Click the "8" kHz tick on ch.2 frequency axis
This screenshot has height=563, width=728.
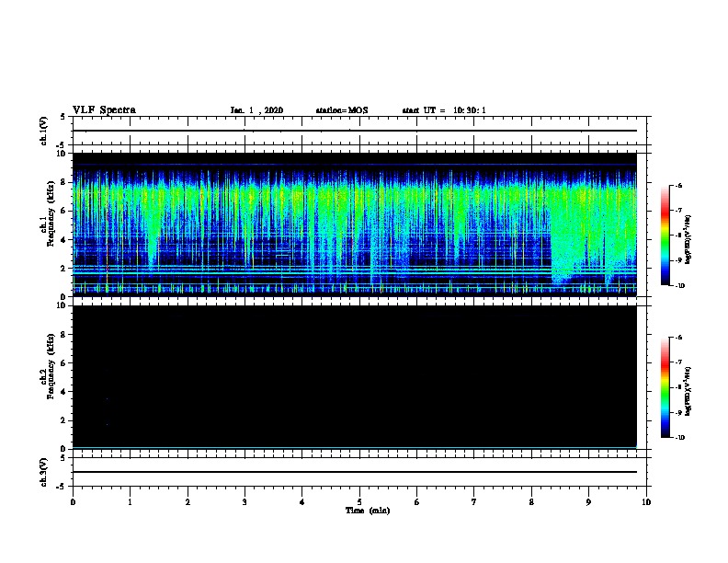(64, 335)
